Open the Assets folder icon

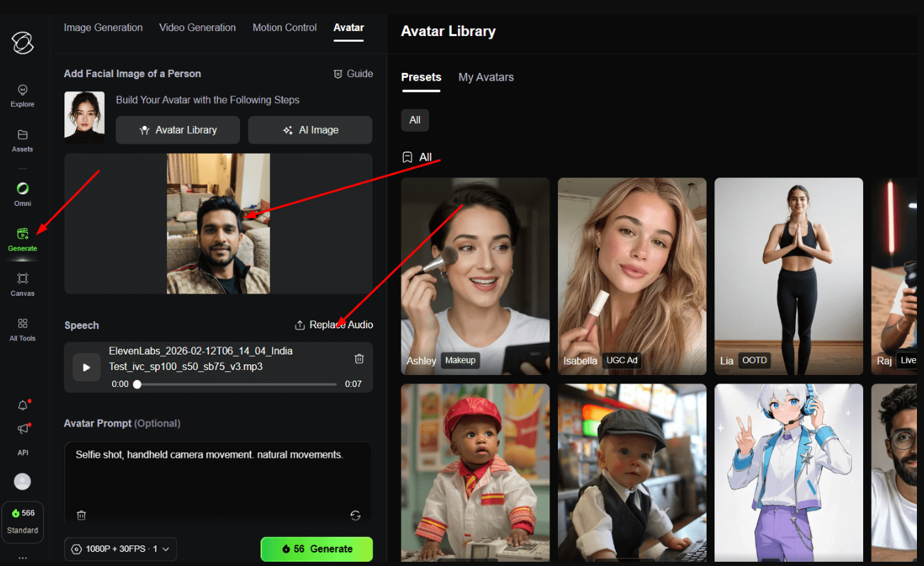pos(23,140)
